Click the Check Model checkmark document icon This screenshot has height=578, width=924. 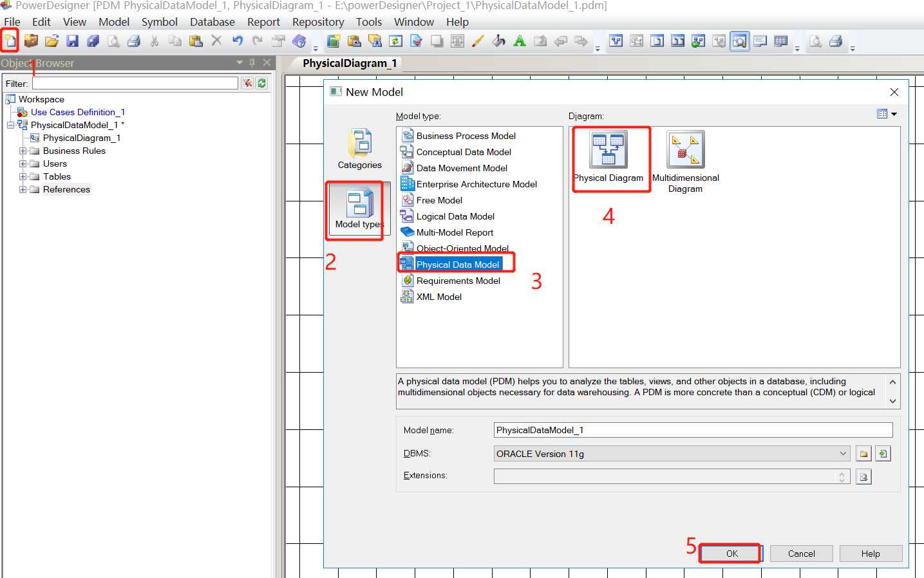click(x=416, y=41)
